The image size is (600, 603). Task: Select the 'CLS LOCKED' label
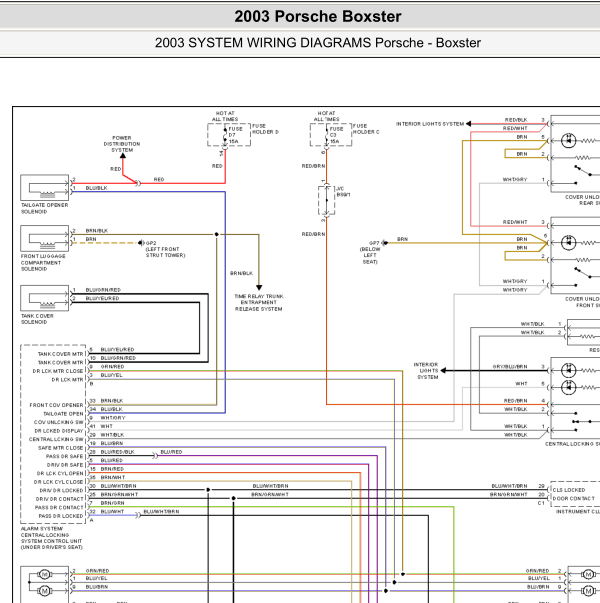569,490
